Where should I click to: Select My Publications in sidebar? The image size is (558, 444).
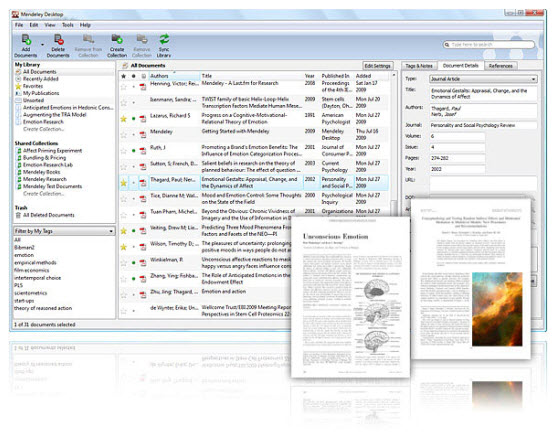coord(41,93)
